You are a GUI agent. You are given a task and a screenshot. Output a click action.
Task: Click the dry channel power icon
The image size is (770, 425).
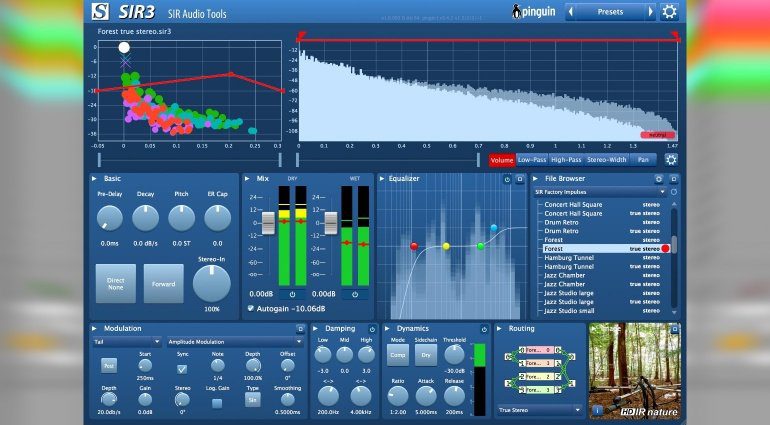[x=292, y=295]
